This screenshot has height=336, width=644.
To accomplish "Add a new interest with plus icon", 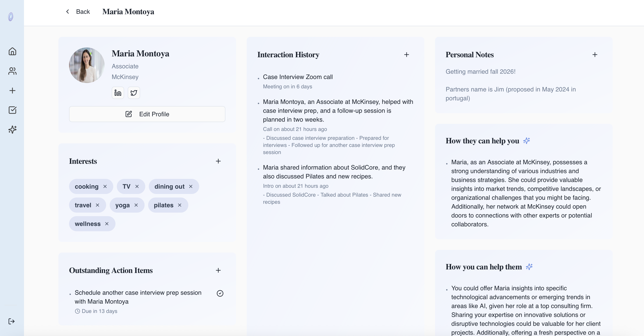I will [218, 161].
